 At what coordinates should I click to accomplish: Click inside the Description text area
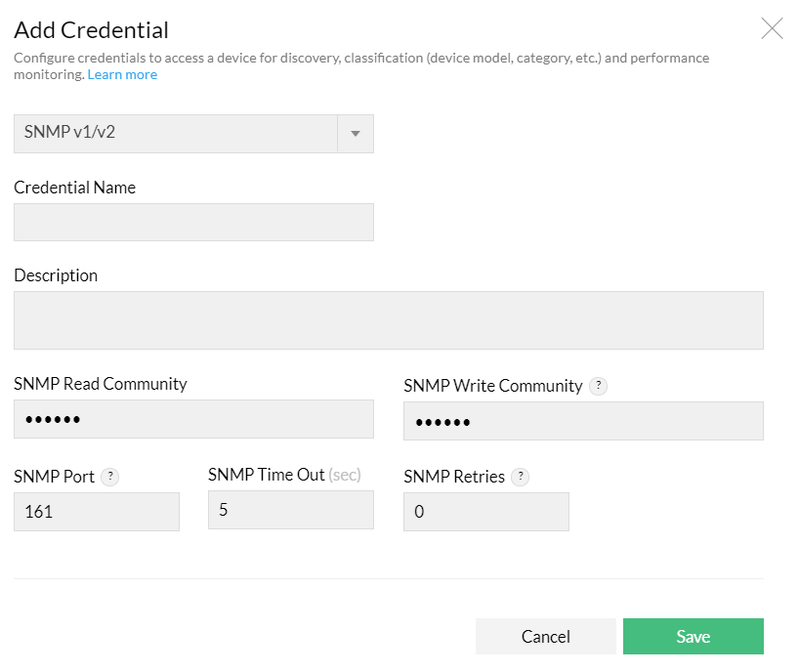tap(388, 320)
